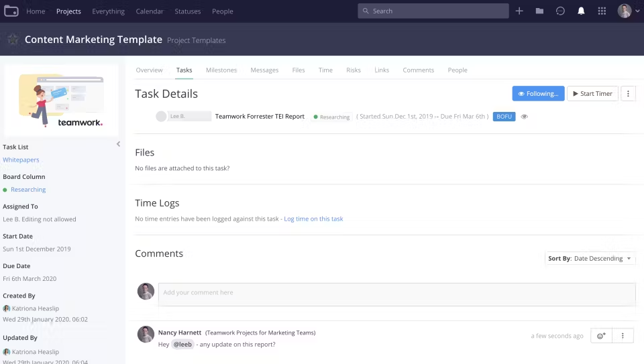The image size is (644, 364).
Task: Start the task timer
Action: click(592, 94)
